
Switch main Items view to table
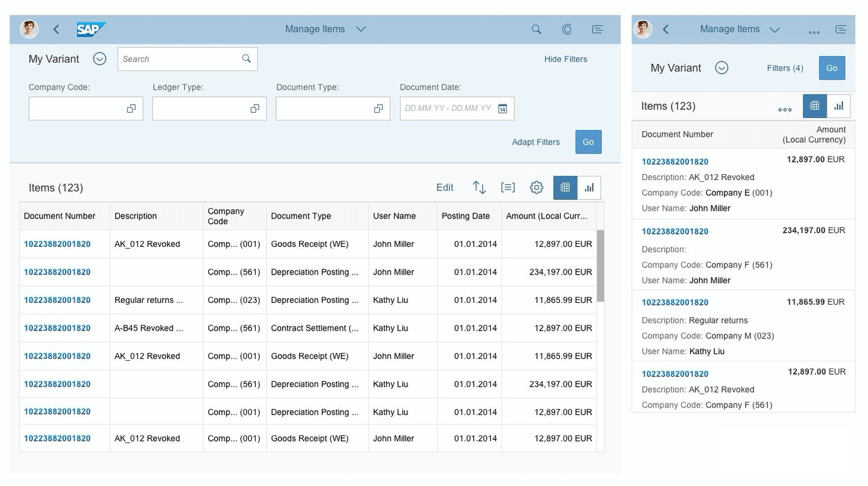click(565, 187)
